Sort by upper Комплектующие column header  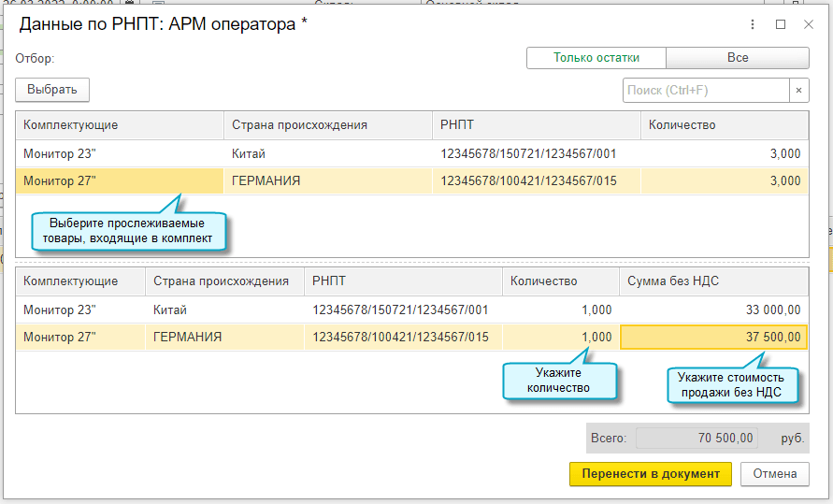click(119, 125)
